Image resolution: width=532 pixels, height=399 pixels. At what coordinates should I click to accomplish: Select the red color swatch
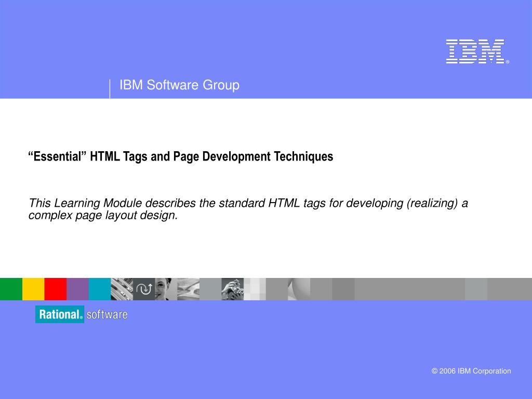pos(55,289)
